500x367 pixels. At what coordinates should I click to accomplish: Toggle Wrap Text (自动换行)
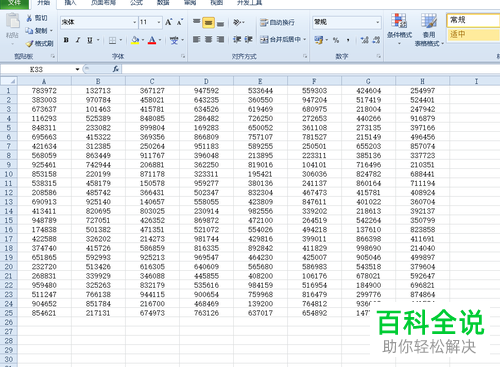coord(278,22)
